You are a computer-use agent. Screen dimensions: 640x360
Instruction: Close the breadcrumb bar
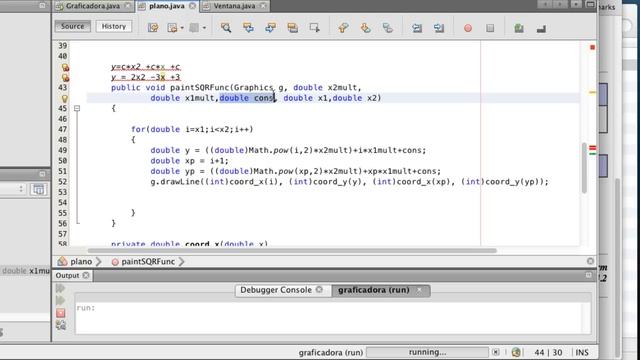pyautogui.click(x=590, y=261)
